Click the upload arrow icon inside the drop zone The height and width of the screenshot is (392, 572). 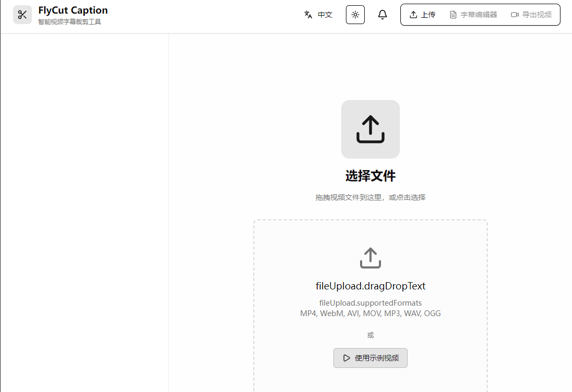[x=371, y=258]
